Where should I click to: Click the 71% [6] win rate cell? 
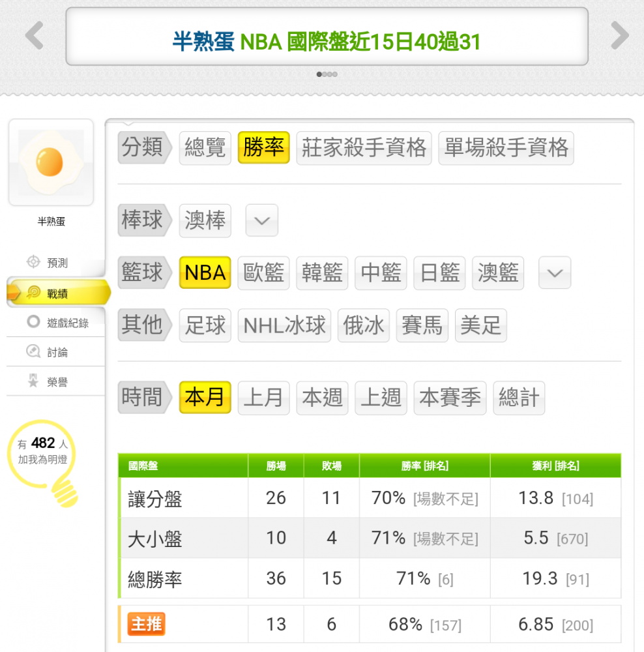pyautogui.click(x=425, y=578)
